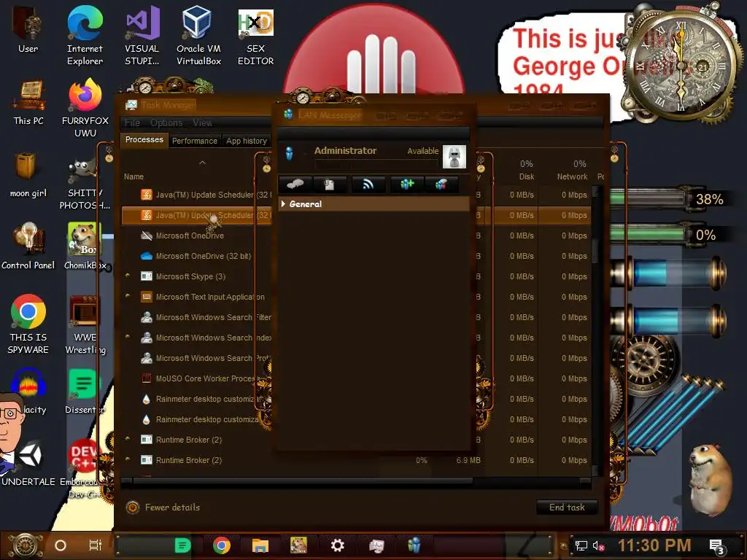This screenshot has height=560, width=747.
Task: Open Task View on the taskbar
Action: click(x=96, y=545)
